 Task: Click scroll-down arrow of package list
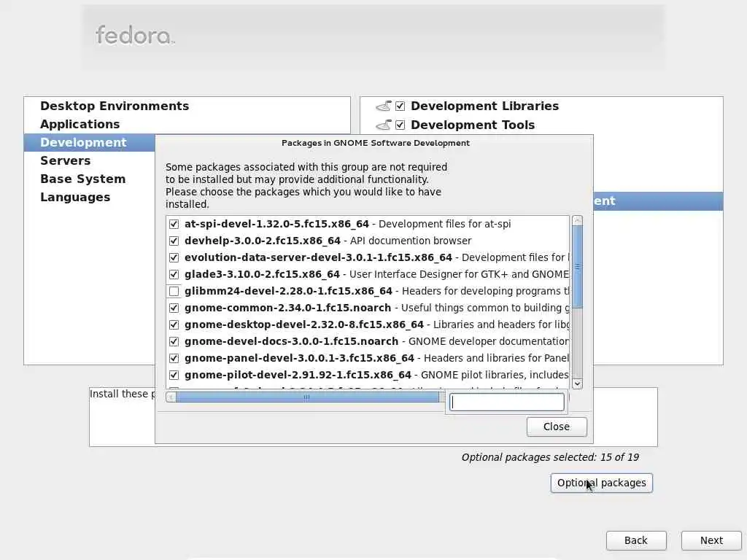point(577,384)
